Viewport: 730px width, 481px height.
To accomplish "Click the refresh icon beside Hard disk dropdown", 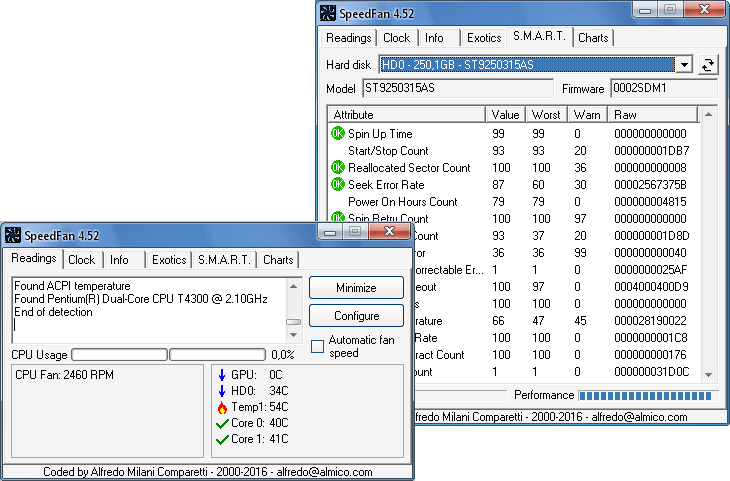I will coord(708,65).
